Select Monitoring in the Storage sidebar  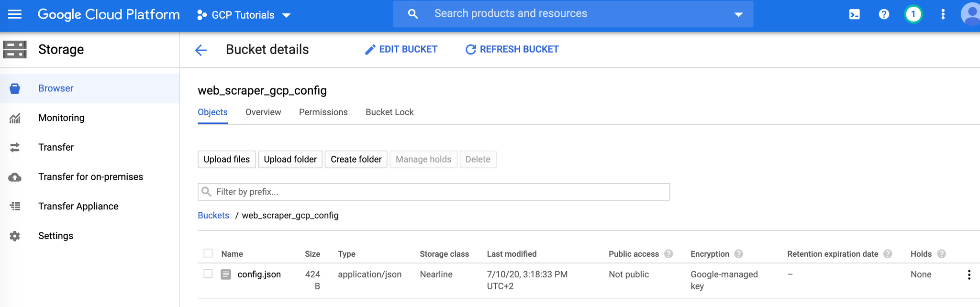[89, 118]
